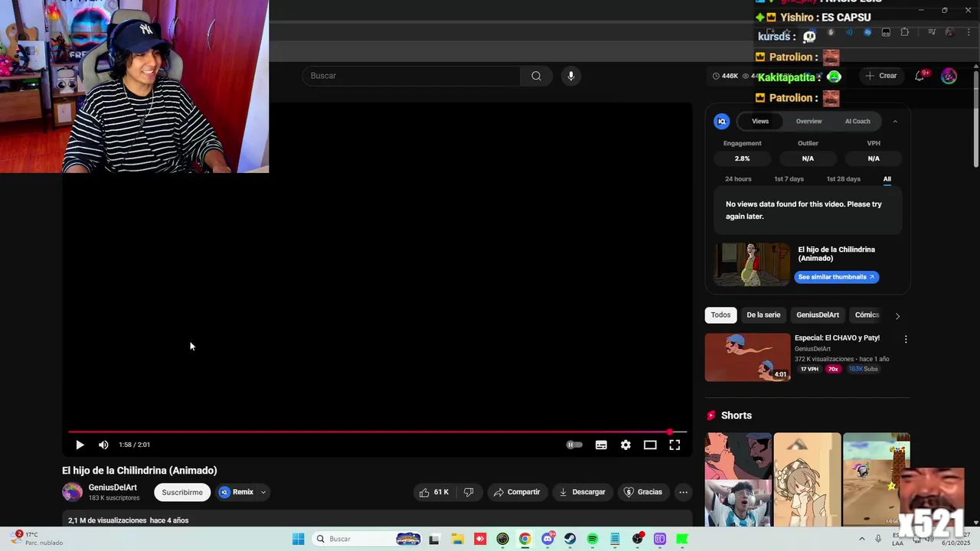Switch to theater mode view
This screenshot has height=551, width=980.
[650, 445]
